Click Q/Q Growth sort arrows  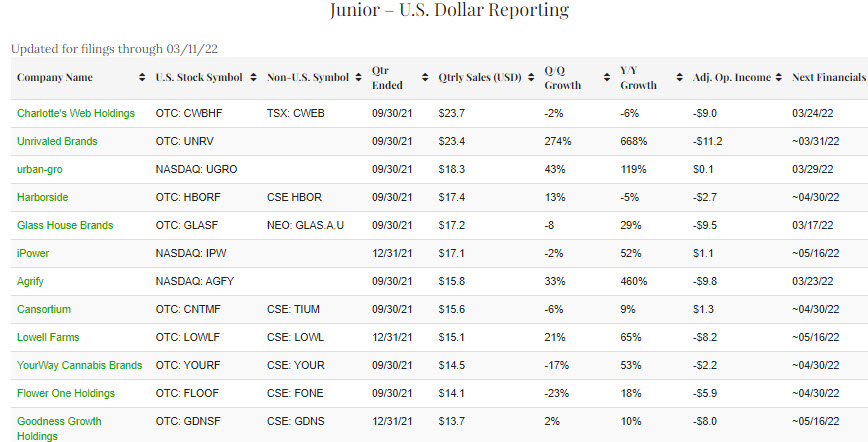pos(606,78)
